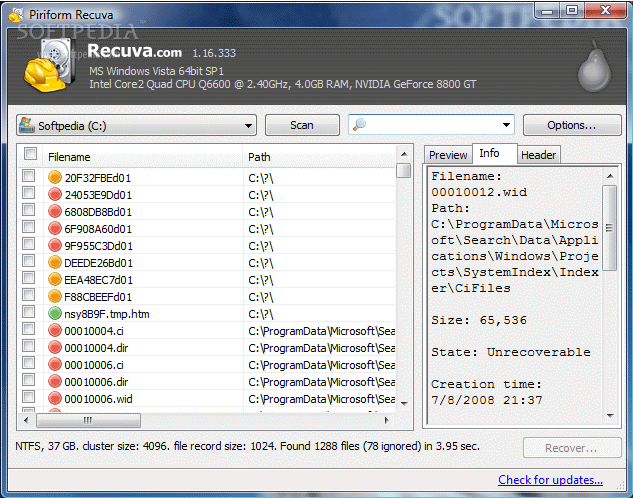This screenshot has width=633, height=498.
Task: Click the red status dot for 00010006.ci
Action: tap(54, 364)
